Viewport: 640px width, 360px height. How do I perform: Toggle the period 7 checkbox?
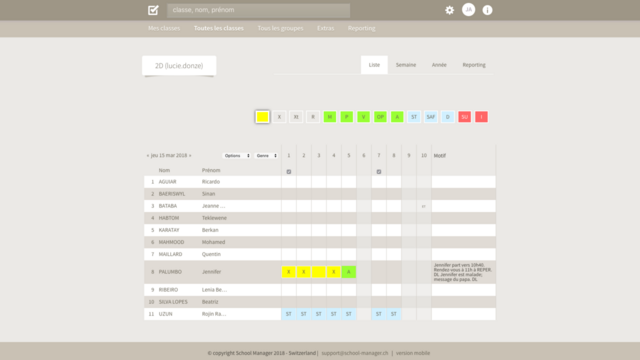coord(379,172)
